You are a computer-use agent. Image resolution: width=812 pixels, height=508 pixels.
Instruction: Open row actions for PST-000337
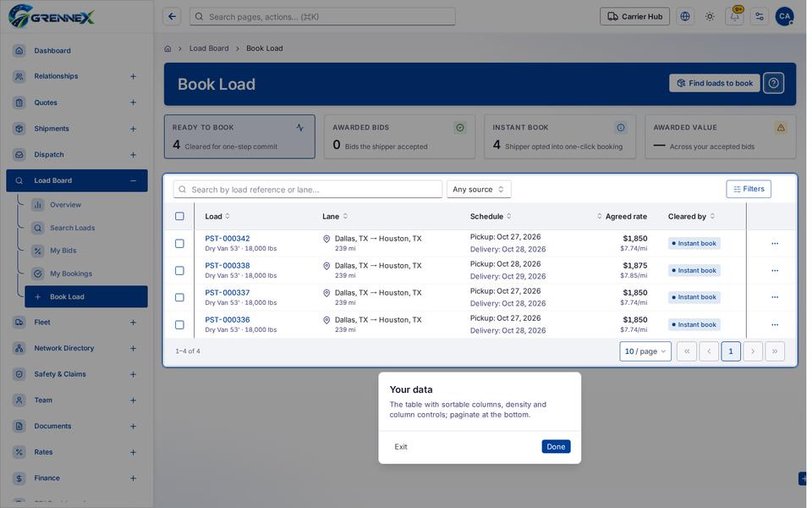(775, 297)
